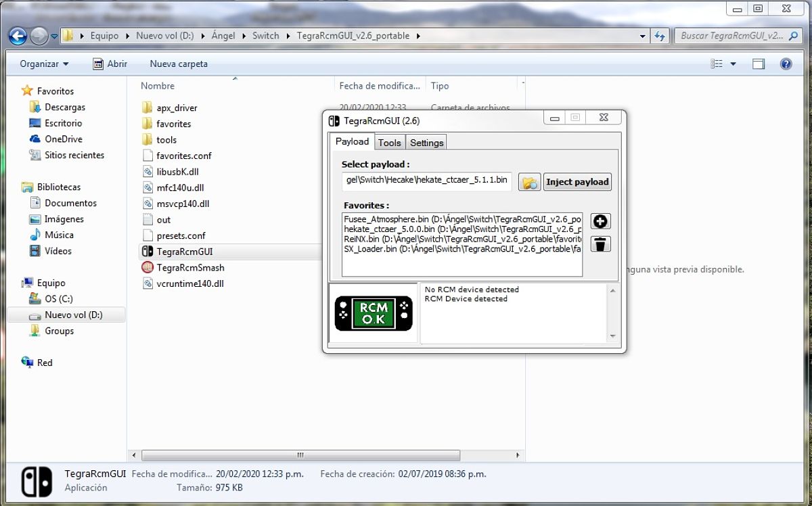The height and width of the screenshot is (506, 812).
Task: Click the Ángel breadcrumb in the address bar
Action: pyautogui.click(x=223, y=36)
